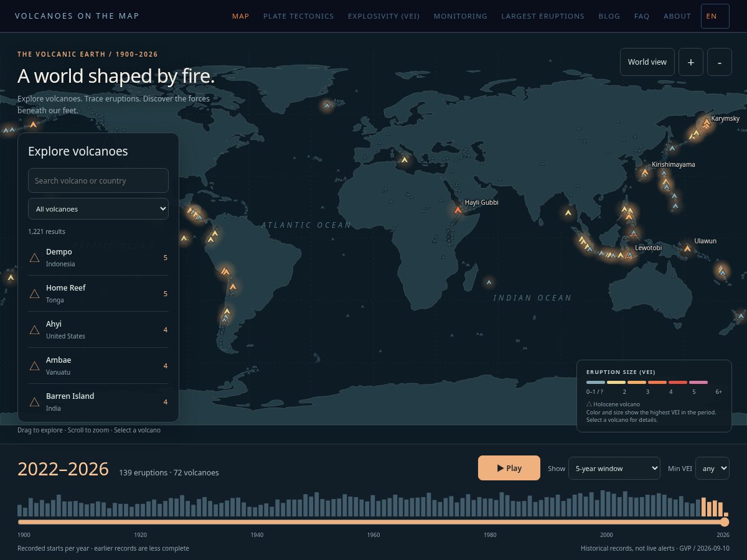Click the Dempo triangle icon in list
The height and width of the screenshot is (560, 747).
35,258
